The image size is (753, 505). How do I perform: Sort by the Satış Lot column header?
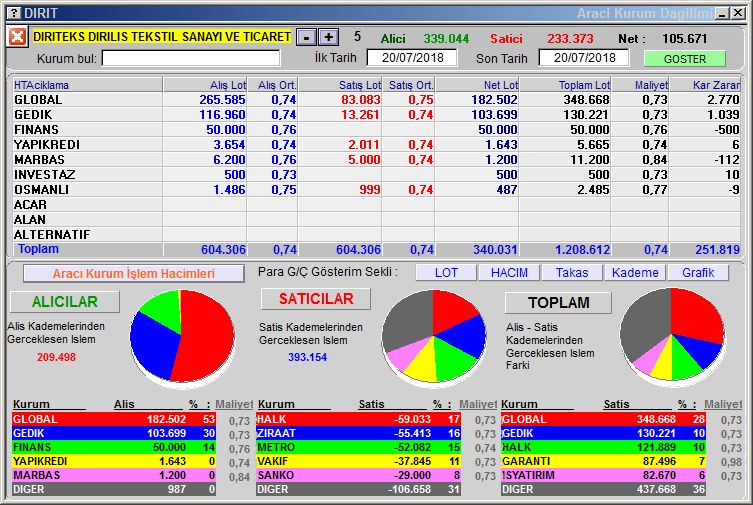pos(340,85)
